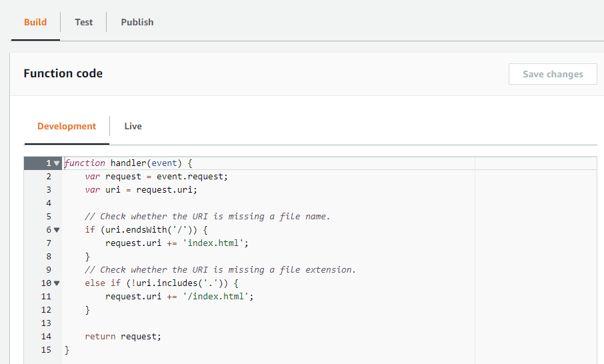The width and height of the screenshot is (604, 364).
Task: Click the file extension comment on line 9
Action: click(221, 270)
